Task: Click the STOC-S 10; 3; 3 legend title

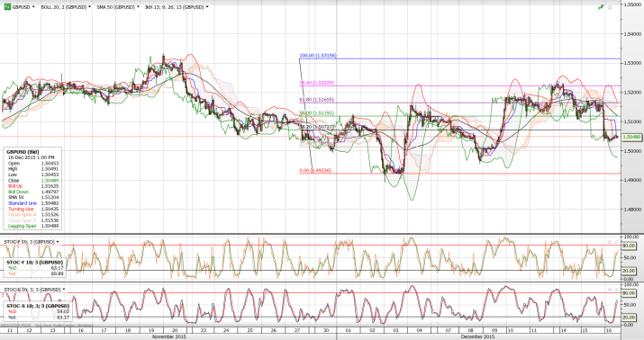Action: click(x=38, y=306)
